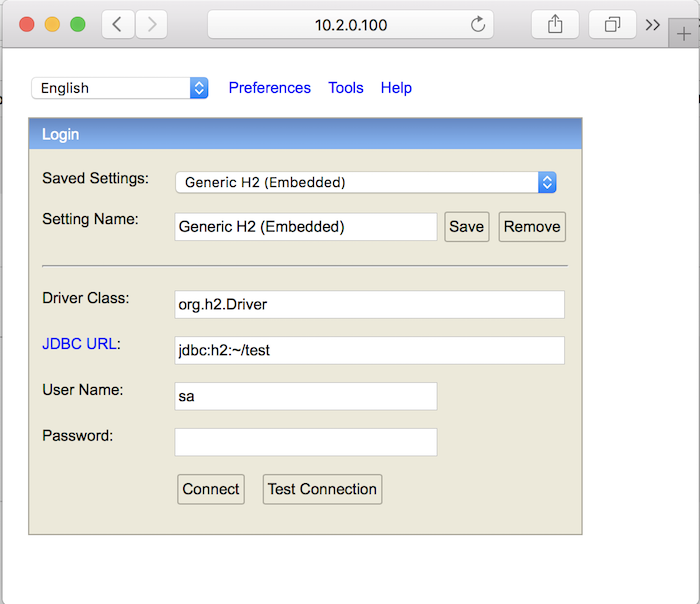This screenshot has width=700, height=604.
Task: Focus the Setting Name field
Action: click(x=306, y=227)
